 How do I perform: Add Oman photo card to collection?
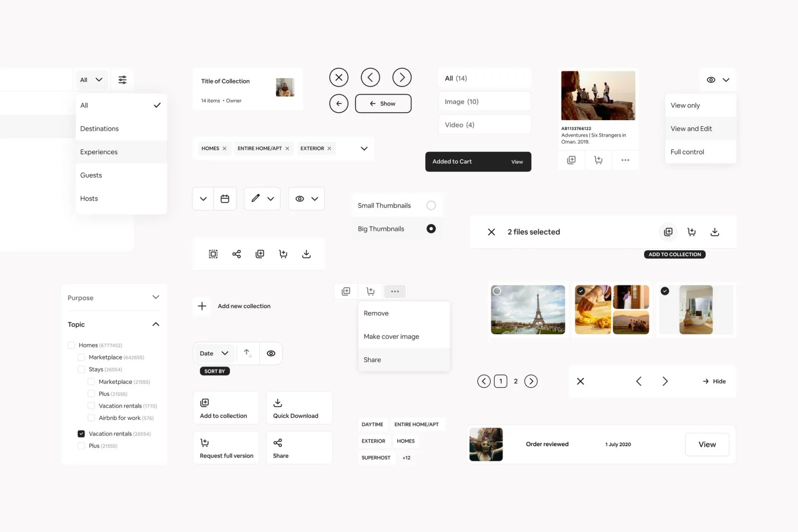tap(572, 160)
